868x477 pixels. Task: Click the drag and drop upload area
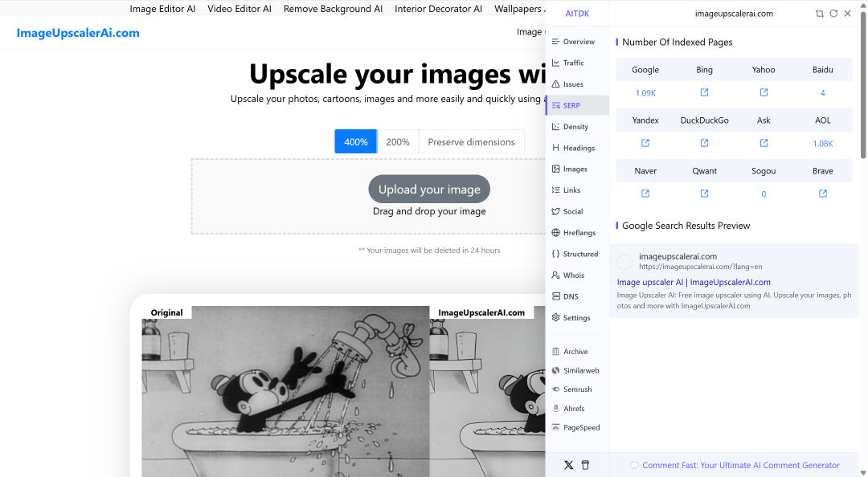pyautogui.click(x=368, y=197)
